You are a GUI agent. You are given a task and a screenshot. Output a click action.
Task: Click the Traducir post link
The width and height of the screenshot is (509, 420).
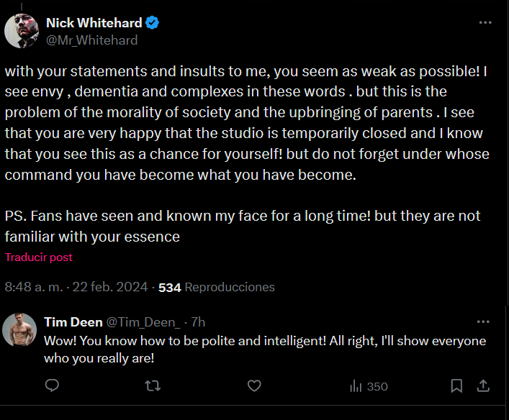click(39, 257)
